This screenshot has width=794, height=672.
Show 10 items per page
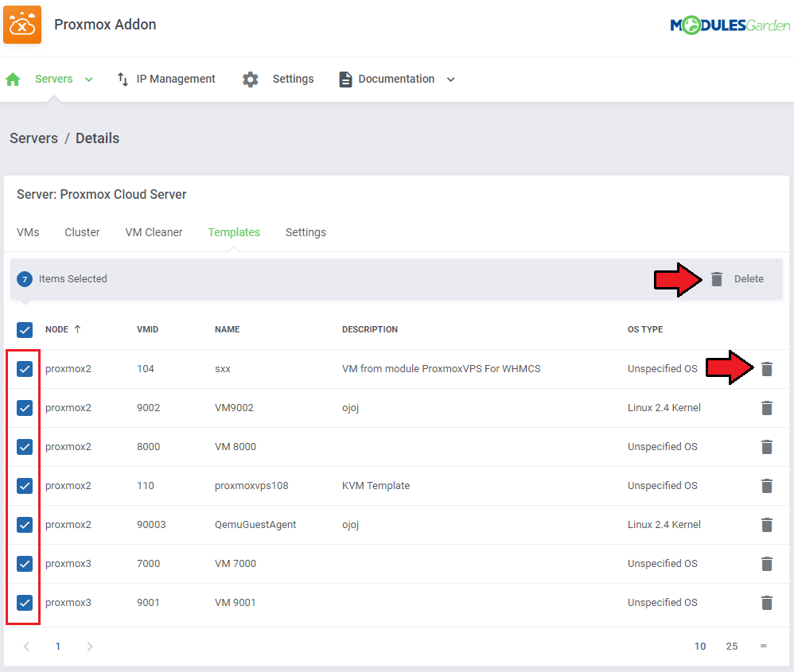(x=700, y=647)
